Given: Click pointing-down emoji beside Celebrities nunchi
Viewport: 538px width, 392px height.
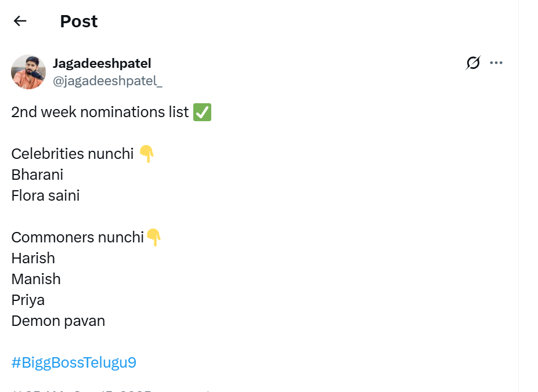Looking at the screenshot, I should coord(147,154).
